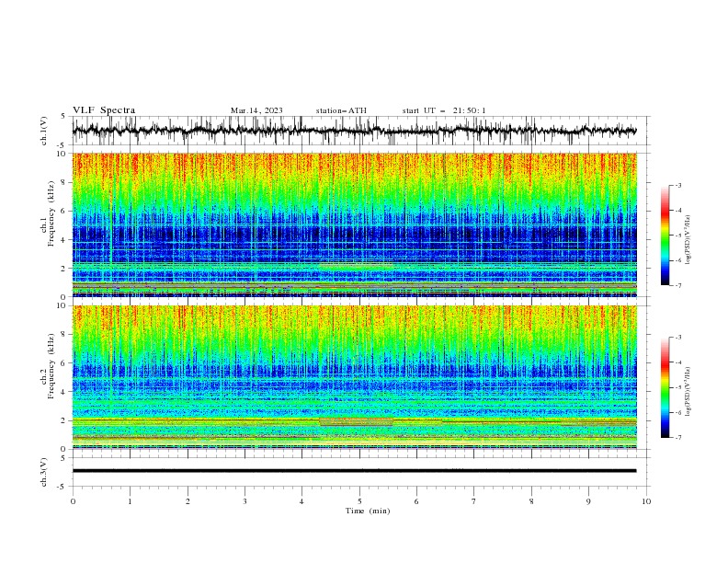Image resolution: width=728 pixels, height=563 pixels.
Task: Click time axis tick label "7"
Action: (x=474, y=501)
